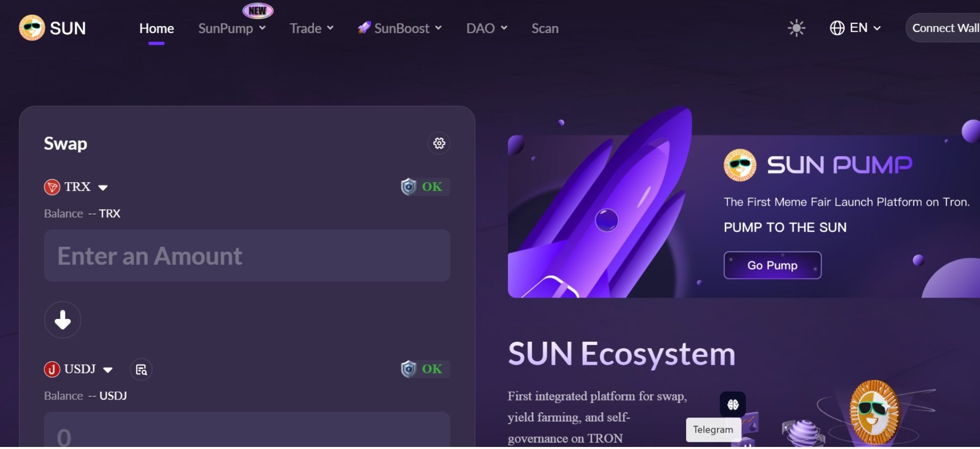Click the Go Pump button
The height and width of the screenshot is (449, 980).
click(x=772, y=265)
